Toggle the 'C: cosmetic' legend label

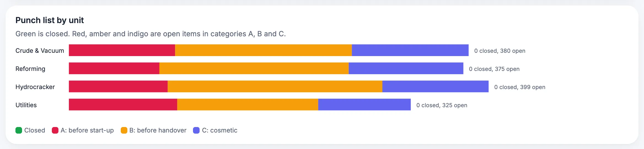220,130
